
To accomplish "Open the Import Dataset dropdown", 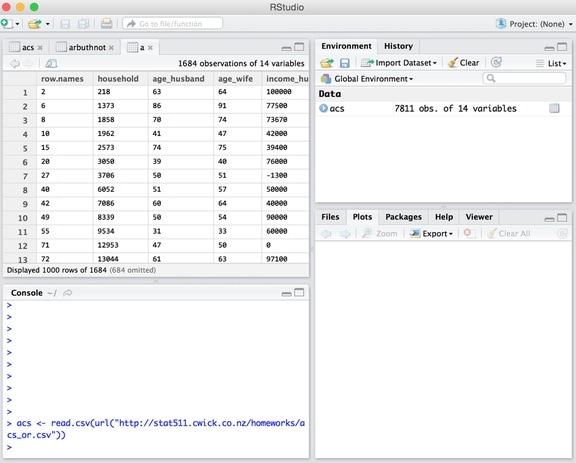I will click(399, 63).
